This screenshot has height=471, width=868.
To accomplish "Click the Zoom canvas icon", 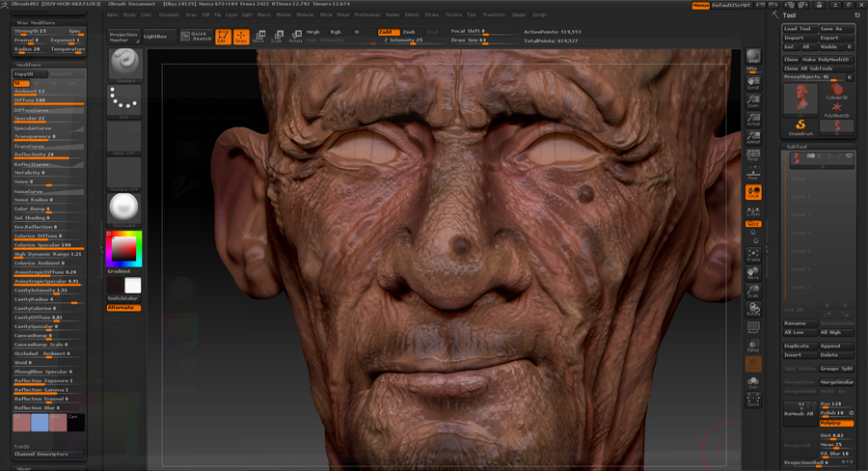I will (x=753, y=100).
